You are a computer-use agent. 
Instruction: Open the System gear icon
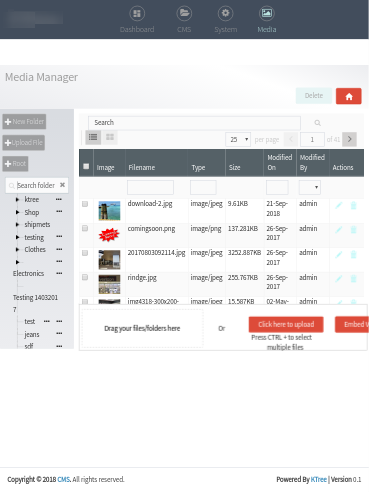[x=226, y=14]
